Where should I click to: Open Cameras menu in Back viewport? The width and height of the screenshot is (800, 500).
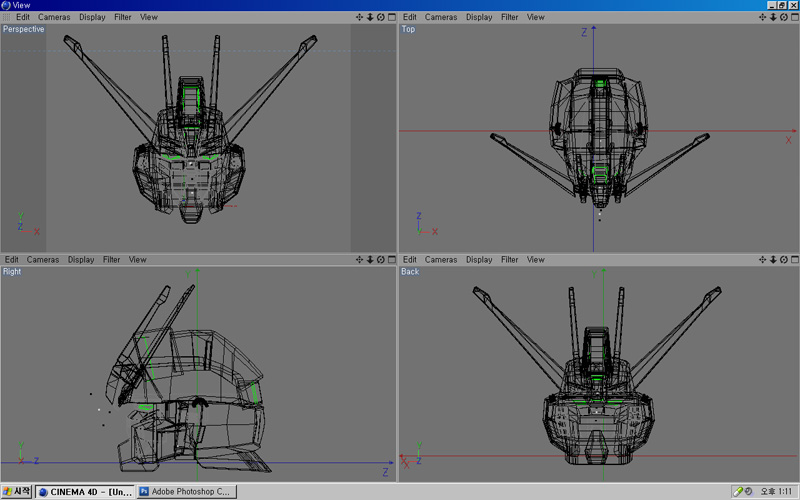tap(441, 260)
